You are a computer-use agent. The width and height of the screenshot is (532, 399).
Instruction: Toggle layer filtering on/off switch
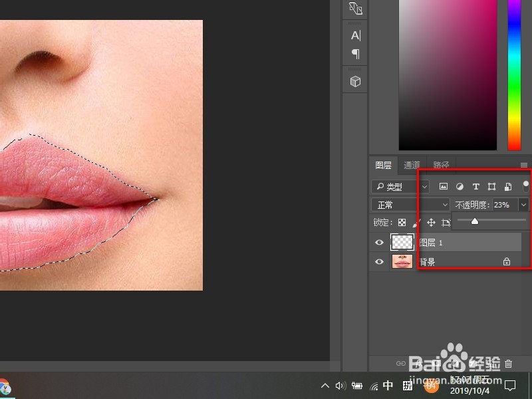[525, 186]
